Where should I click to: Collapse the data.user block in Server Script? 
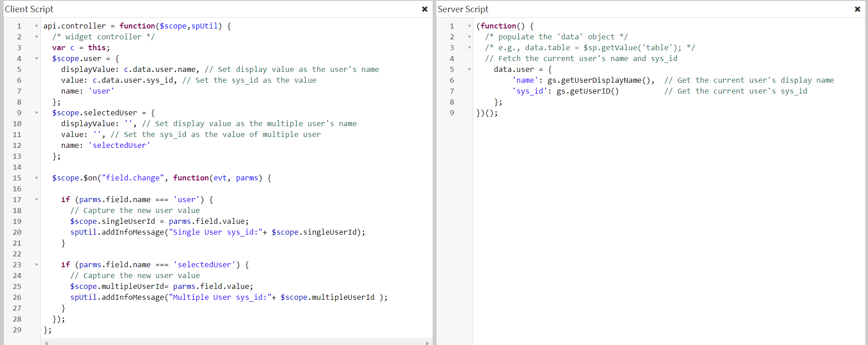click(x=469, y=70)
